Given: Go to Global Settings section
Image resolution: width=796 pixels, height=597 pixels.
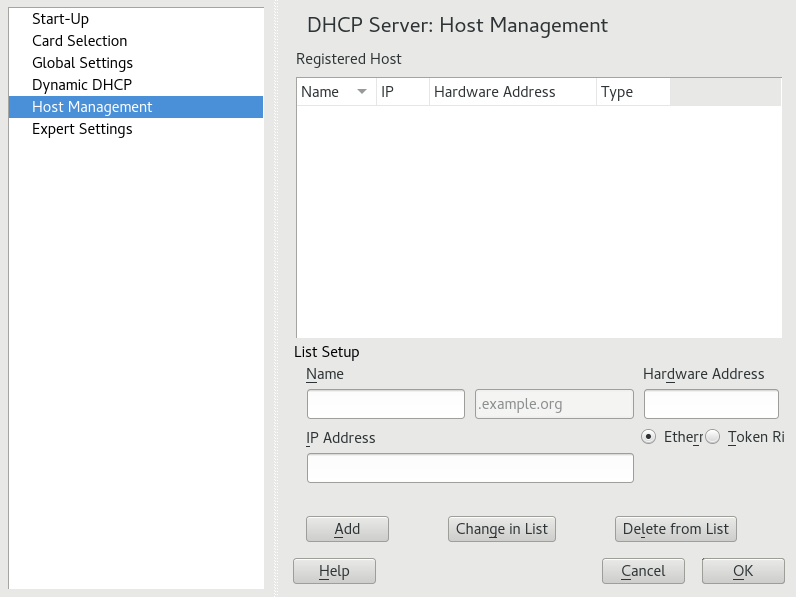Looking at the screenshot, I should click(82, 63).
